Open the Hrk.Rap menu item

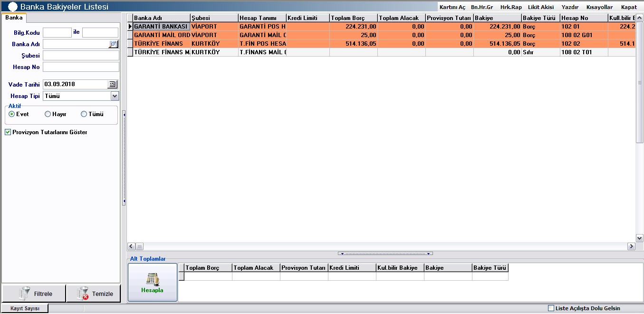pyautogui.click(x=511, y=7)
